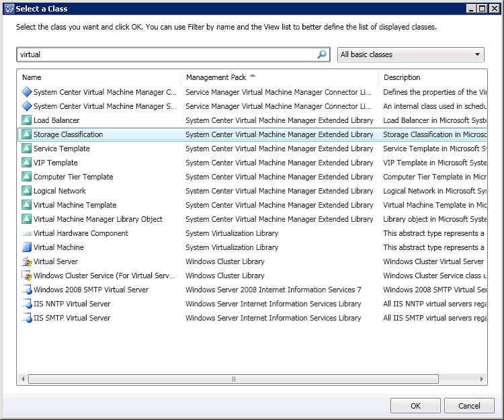
Task: Click the search magnifier icon in filter box
Action: (322, 54)
